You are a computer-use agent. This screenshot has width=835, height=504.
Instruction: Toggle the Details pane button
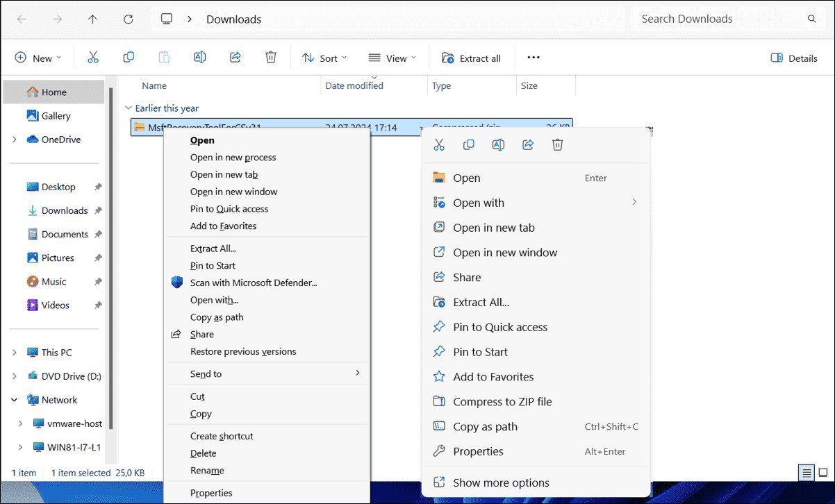(794, 58)
